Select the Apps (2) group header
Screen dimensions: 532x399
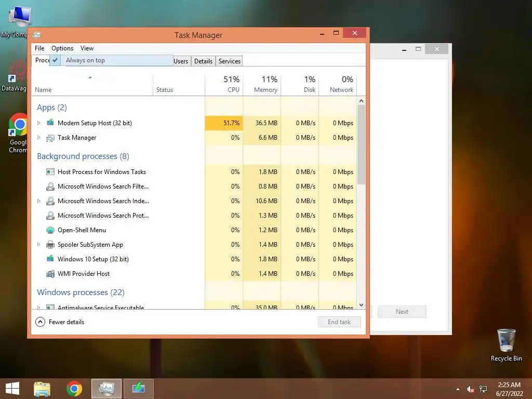click(x=52, y=108)
